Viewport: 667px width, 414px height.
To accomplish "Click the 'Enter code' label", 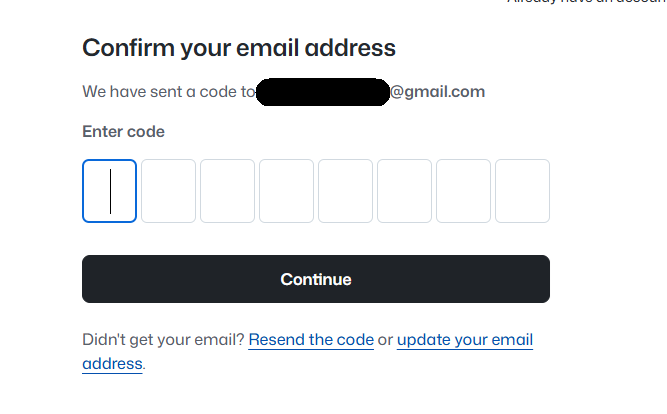I will 123,132.
